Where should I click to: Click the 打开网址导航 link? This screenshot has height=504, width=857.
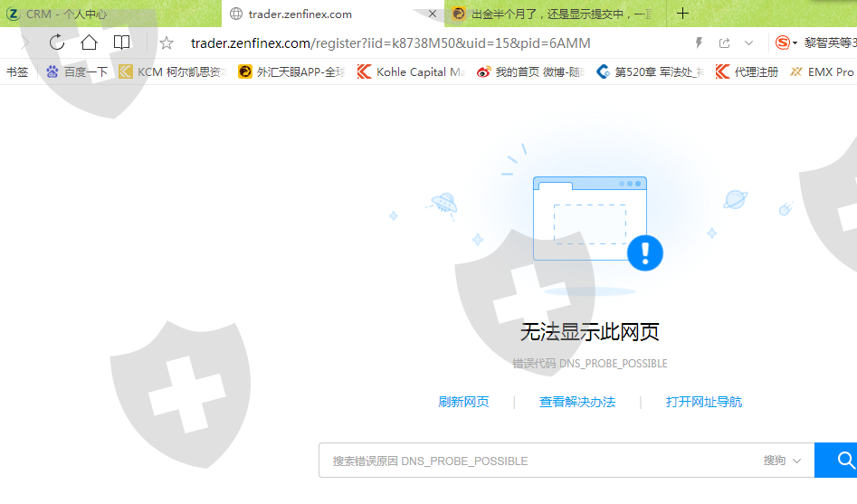point(704,402)
